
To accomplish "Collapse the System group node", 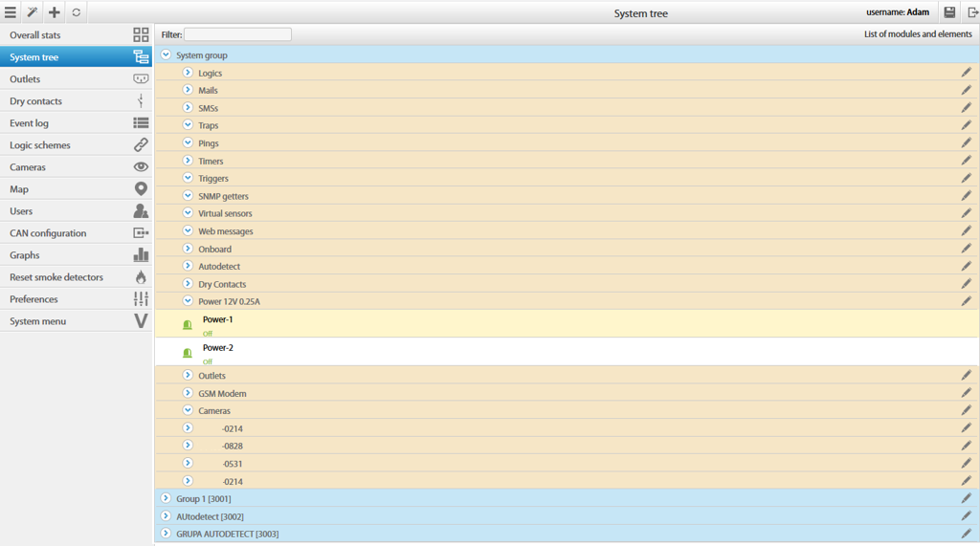I will pos(166,55).
